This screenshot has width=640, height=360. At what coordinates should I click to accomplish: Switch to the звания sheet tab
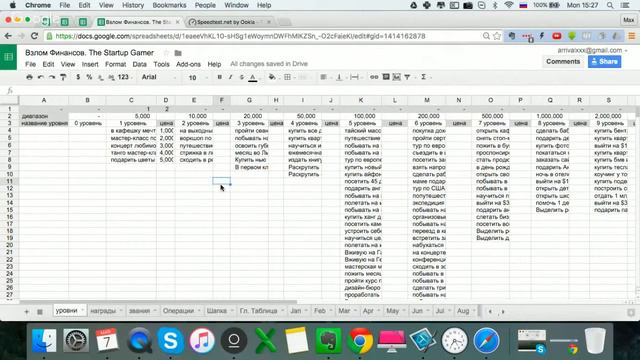click(x=139, y=311)
